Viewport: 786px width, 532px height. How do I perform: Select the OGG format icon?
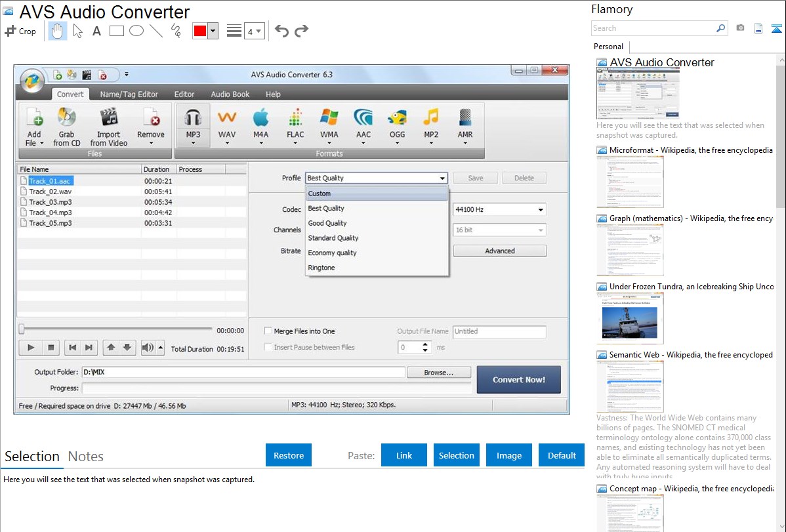click(x=397, y=124)
